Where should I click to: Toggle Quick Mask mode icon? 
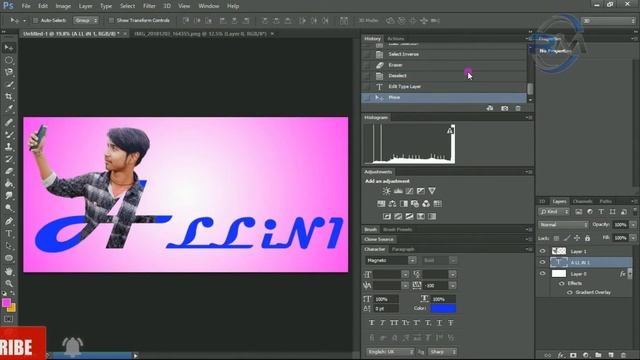point(9,319)
